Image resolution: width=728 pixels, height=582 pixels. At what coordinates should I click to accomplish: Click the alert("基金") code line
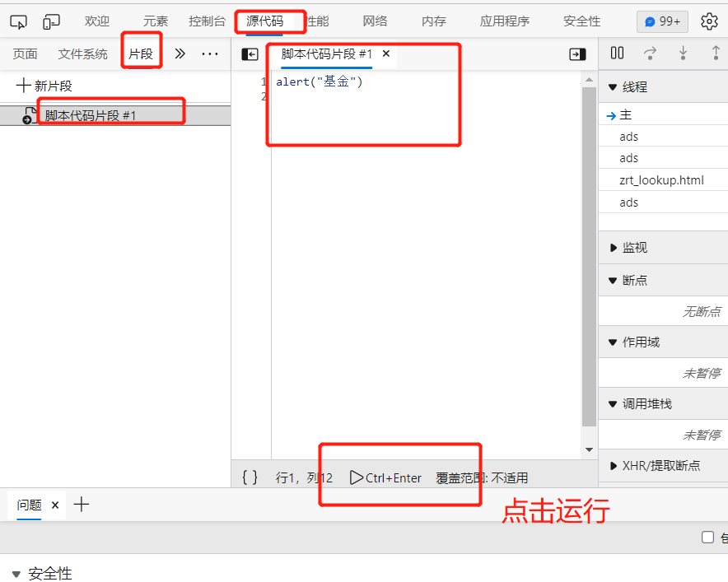320,81
